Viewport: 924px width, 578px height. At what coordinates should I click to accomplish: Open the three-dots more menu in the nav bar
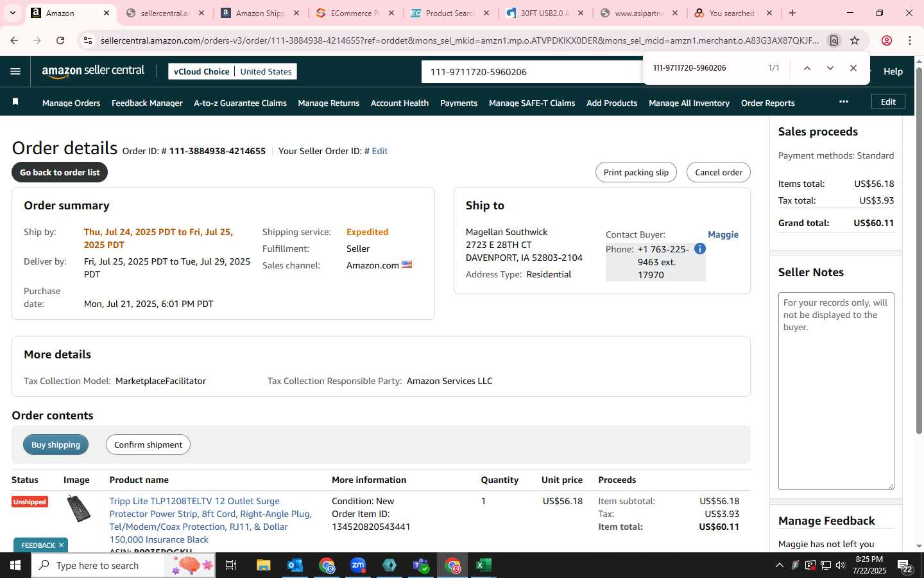point(843,101)
